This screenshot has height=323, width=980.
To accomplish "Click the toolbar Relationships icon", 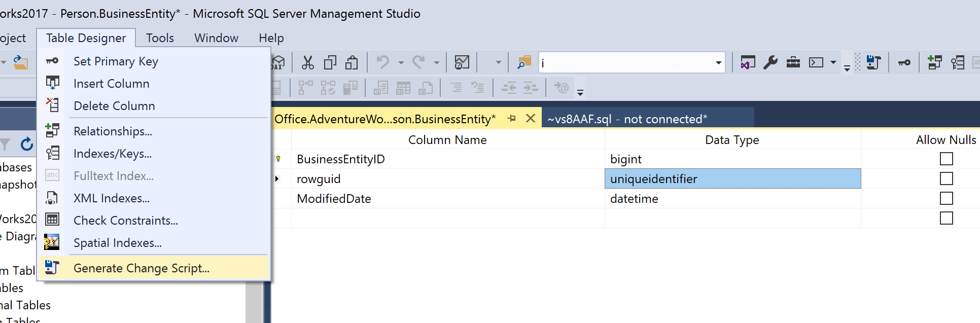I will coord(935,62).
